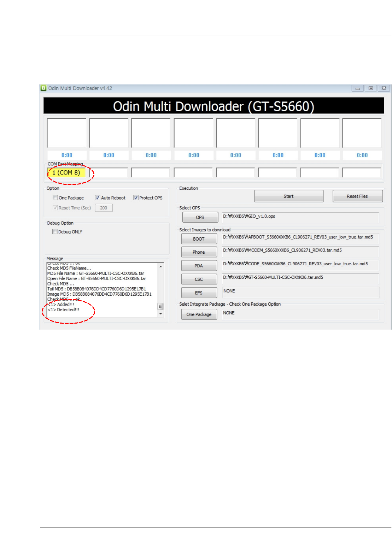Screen dimensions: 392x549
Task: Click the 0:00 timer under first slot
Action: [x=67, y=155]
